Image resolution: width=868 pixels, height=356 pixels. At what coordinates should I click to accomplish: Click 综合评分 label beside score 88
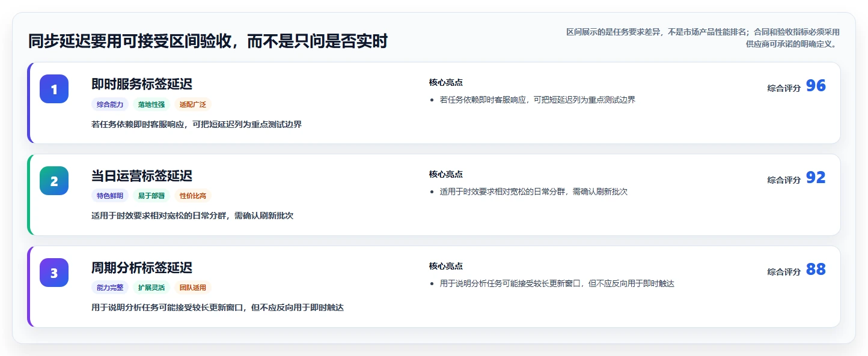click(784, 272)
